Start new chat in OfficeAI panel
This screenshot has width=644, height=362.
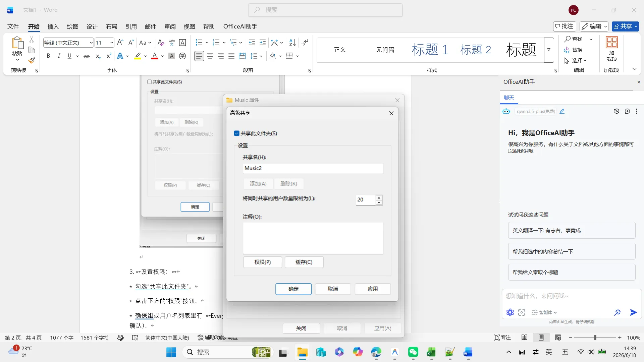click(627, 111)
